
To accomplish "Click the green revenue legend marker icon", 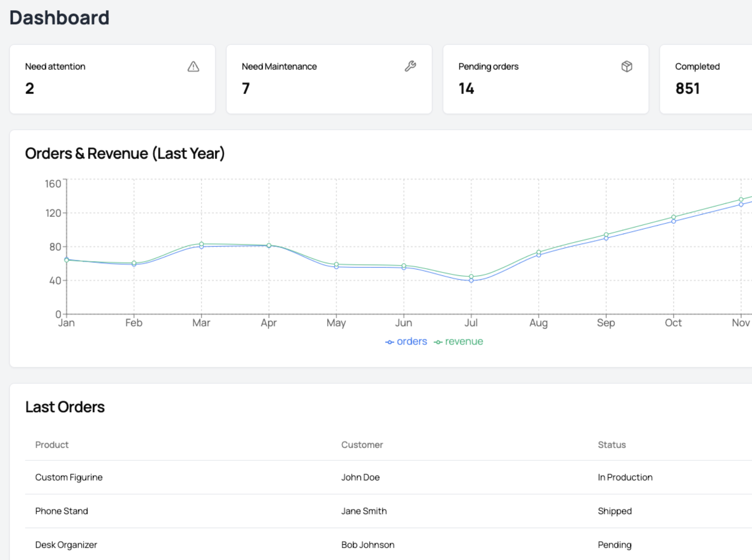I will (x=438, y=342).
